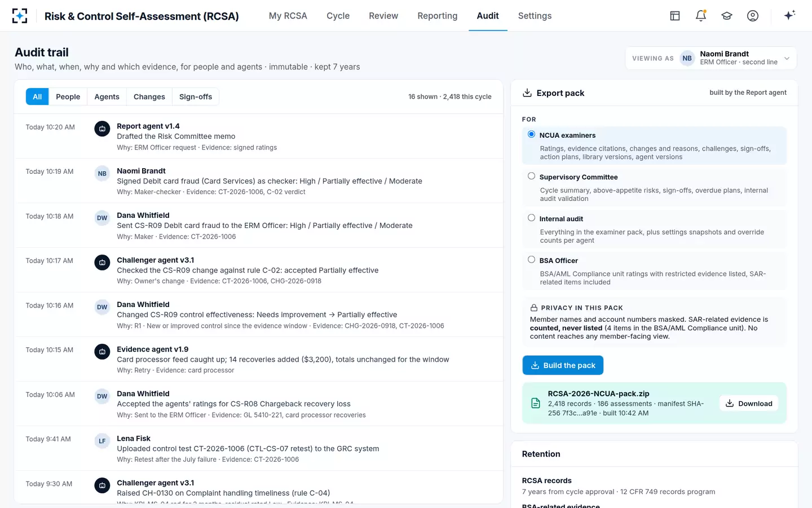Filter audit trail by Agents
Viewport: 812px width, 508px height.
point(107,97)
